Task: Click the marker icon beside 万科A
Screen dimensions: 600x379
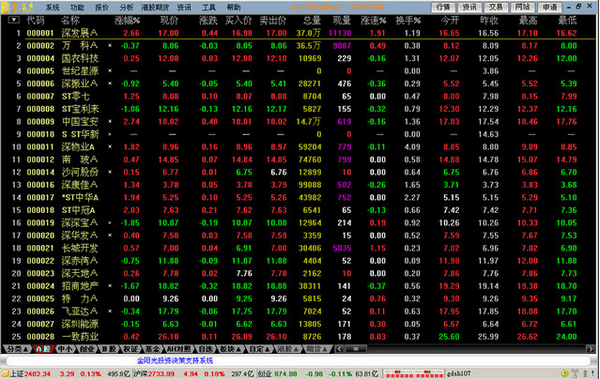Action: click(110, 46)
